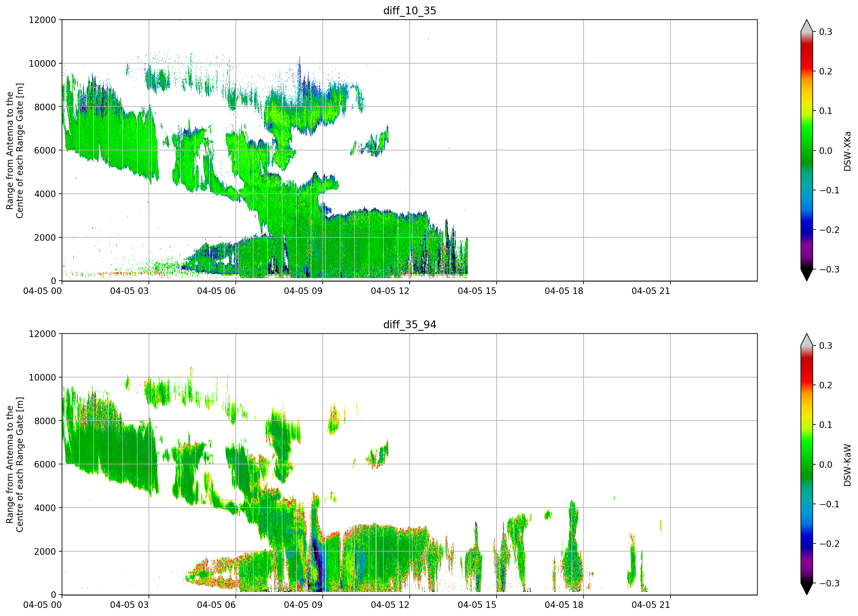Viewport: 858px width, 616px height.
Task: Click the 0.2 tick on DSW-XKa colorbar
Action: pos(826,71)
